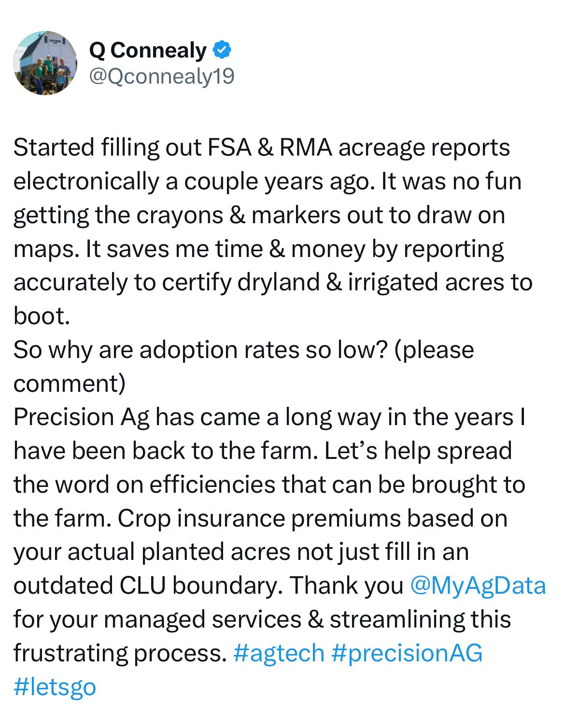Follow the #precisionAG hashtag

407,653
